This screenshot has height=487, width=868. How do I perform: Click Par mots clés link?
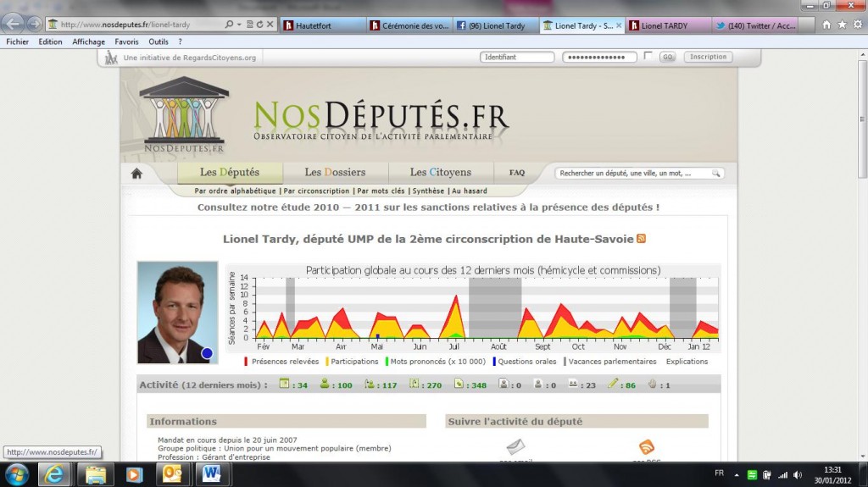[x=381, y=191]
